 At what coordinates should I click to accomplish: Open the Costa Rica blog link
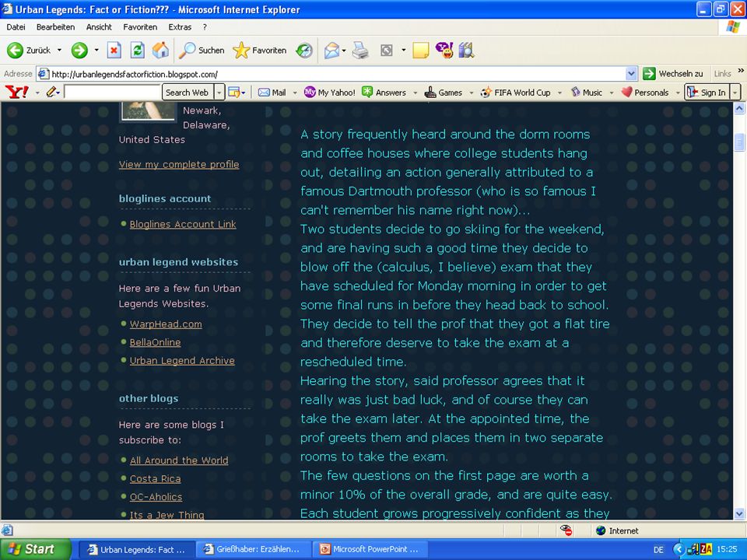tap(156, 478)
